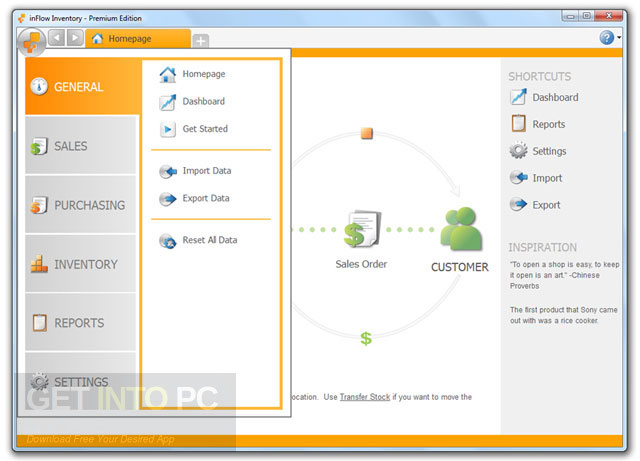Click the green dollar sign at cycle bottom
The height and width of the screenshot is (461, 640).
click(366, 338)
